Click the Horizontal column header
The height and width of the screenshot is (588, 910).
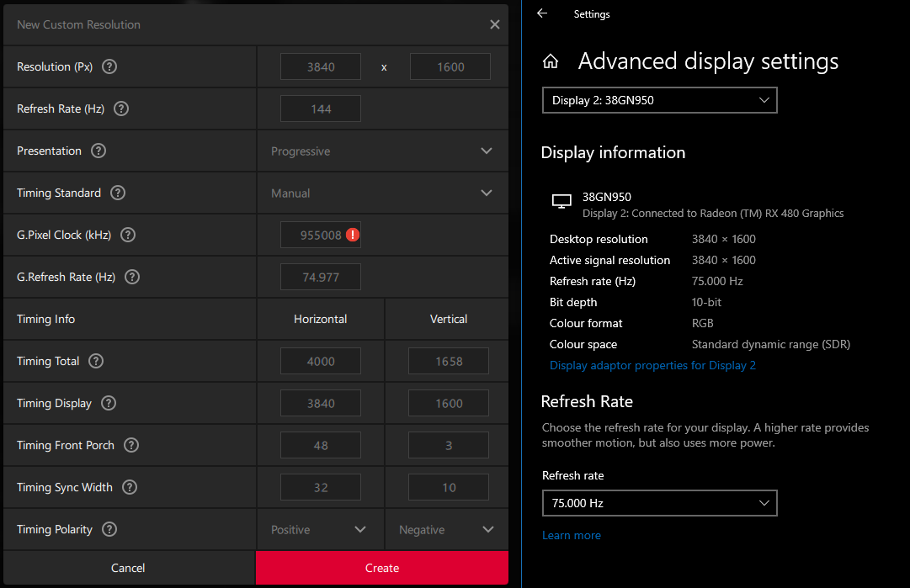tap(321, 319)
